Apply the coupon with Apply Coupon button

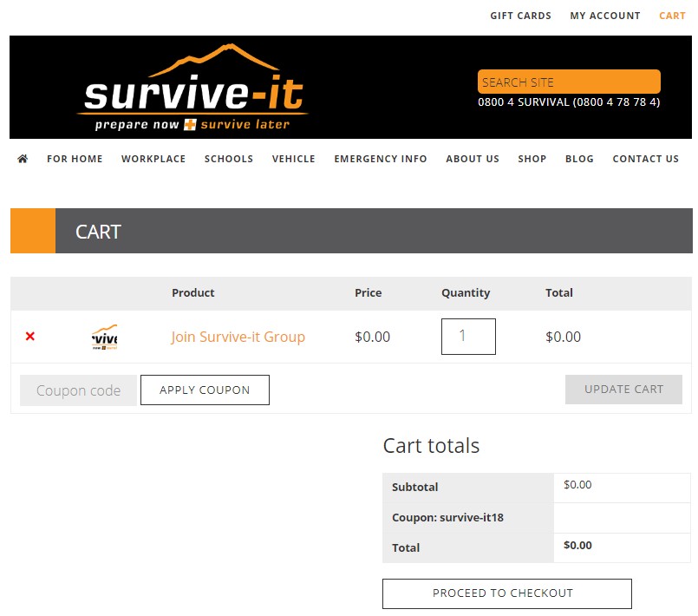[205, 390]
